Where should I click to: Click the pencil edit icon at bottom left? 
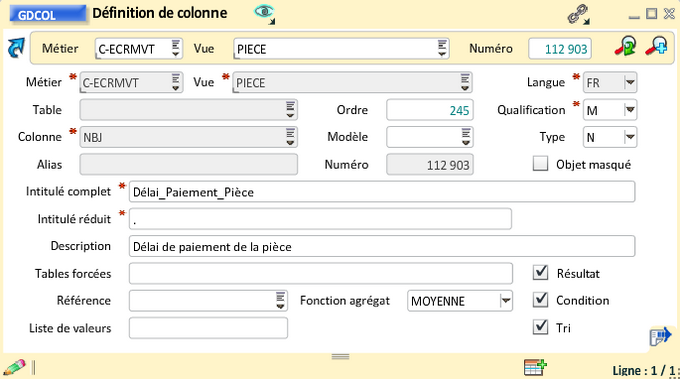pyautogui.click(x=14, y=368)
